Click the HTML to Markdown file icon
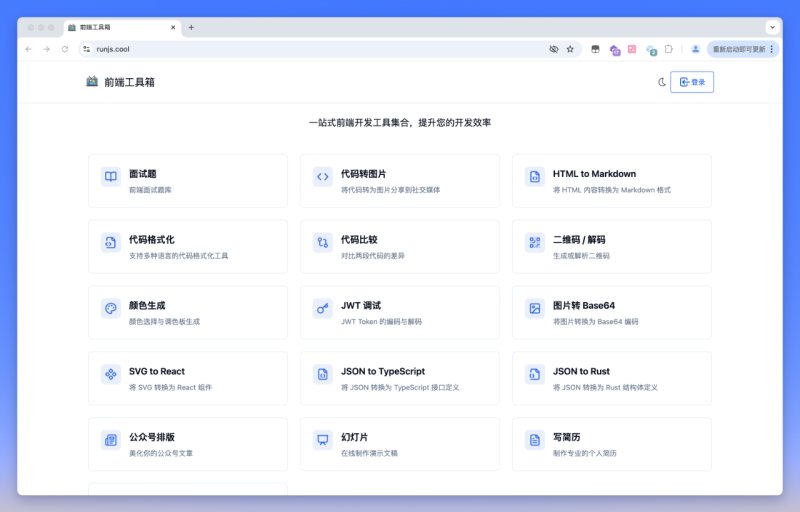 coord(535,176)
